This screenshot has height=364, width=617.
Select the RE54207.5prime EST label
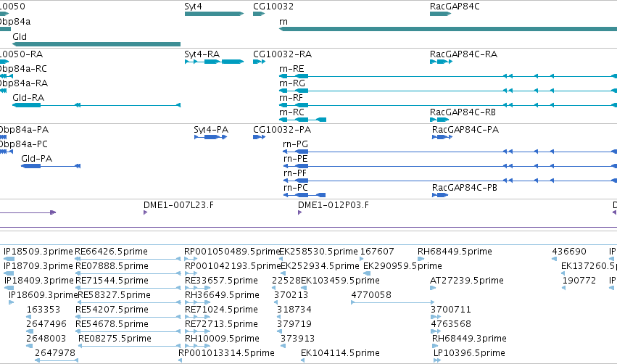coord(112,310)
